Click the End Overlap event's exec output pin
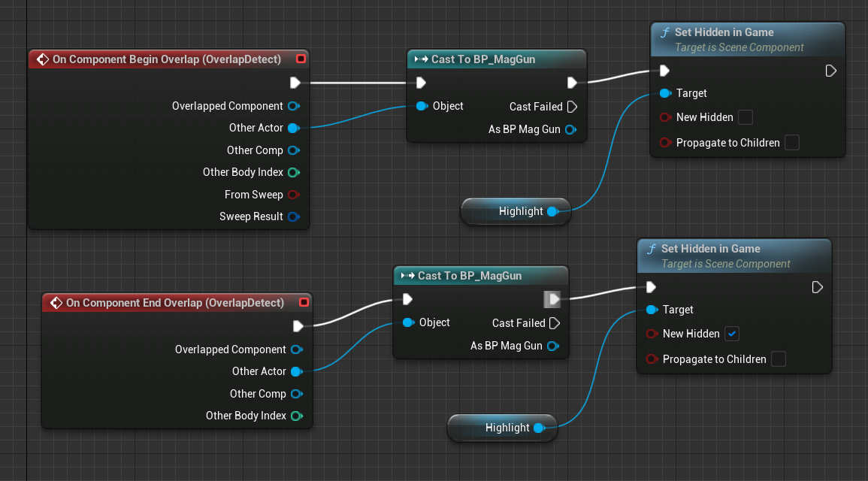Screen dimensions: 868x481 pos(298,327)
